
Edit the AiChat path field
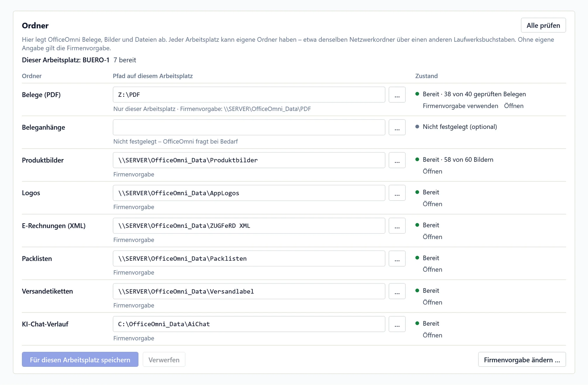pyautogui.click(x=249, y=324)
